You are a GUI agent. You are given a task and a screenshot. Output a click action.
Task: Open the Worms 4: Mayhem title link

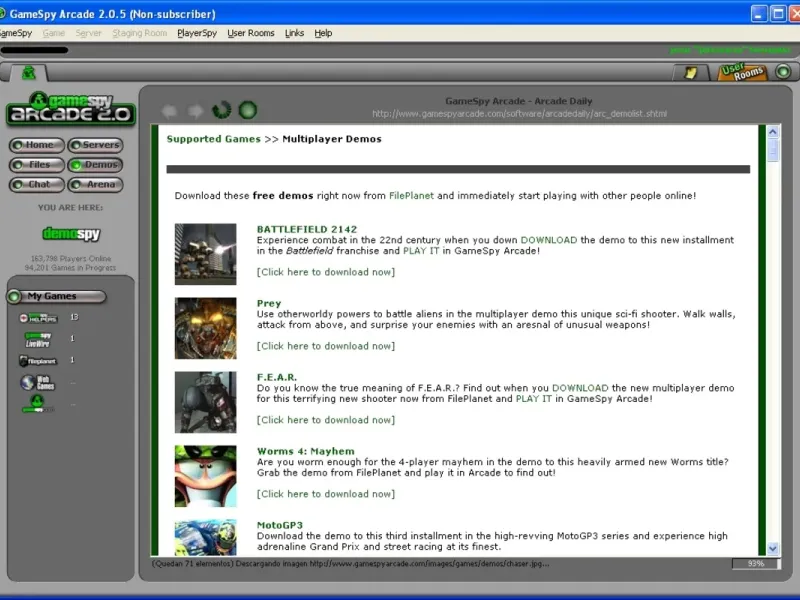coord(306,451)
